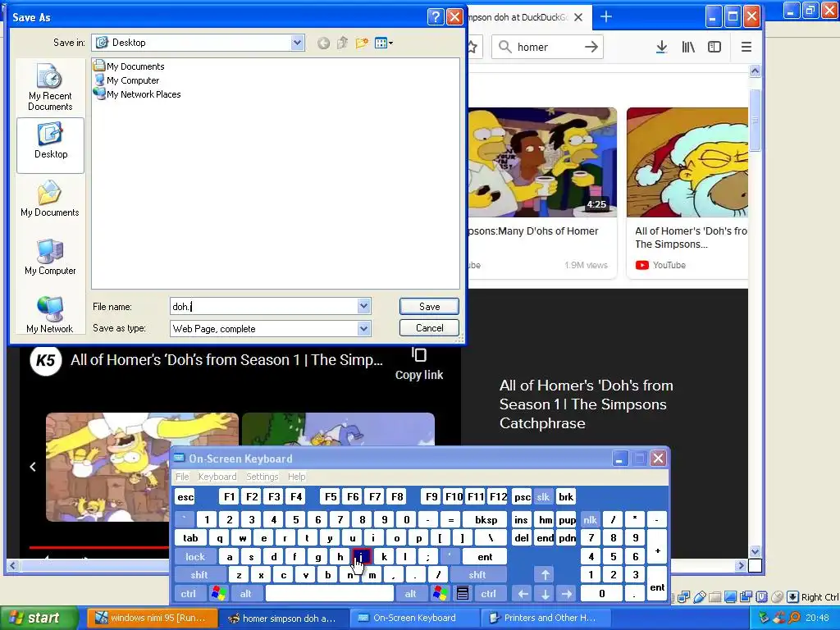840x630 pixels.
Task: Click the left Windows logo key
Action: [x=218, y=594]
